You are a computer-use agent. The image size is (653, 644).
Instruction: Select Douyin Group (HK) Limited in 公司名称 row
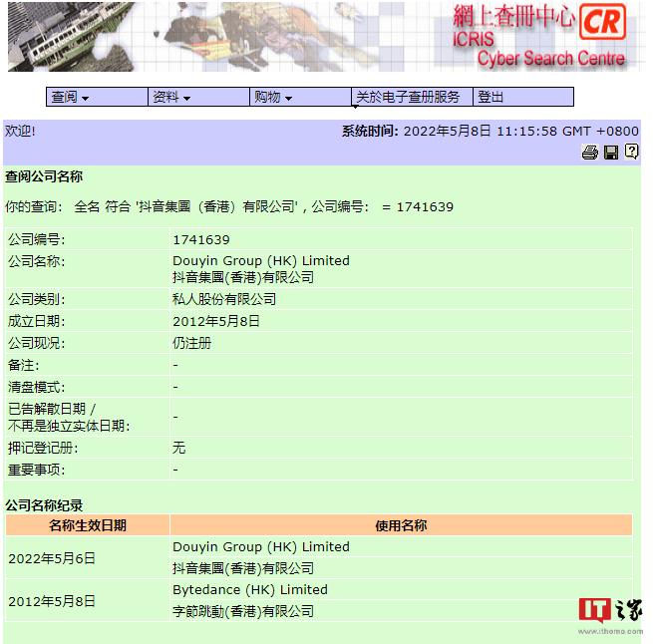[261, 261]
